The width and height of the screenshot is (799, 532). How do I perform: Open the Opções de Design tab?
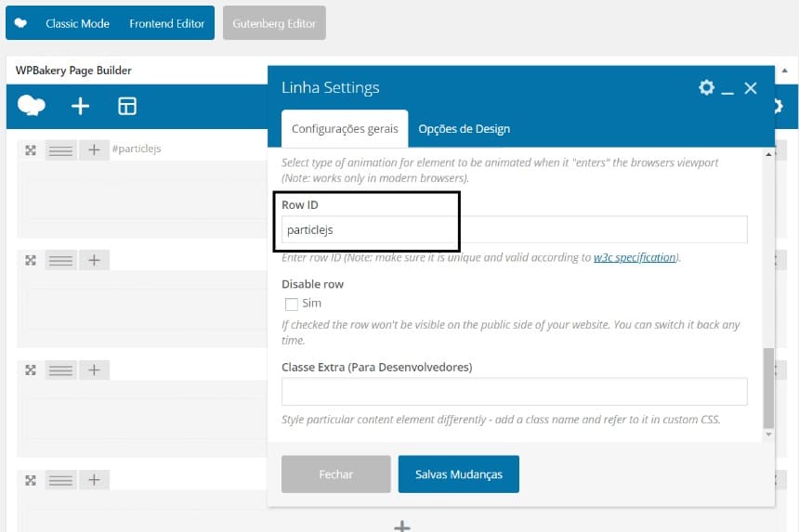point(465,129)
